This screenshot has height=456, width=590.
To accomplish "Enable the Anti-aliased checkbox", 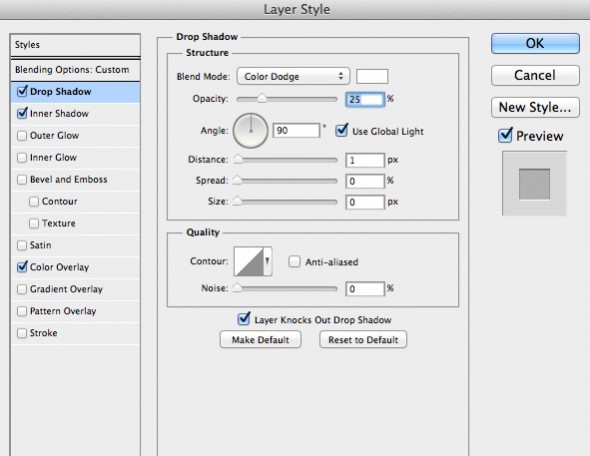I will point(294,261).
